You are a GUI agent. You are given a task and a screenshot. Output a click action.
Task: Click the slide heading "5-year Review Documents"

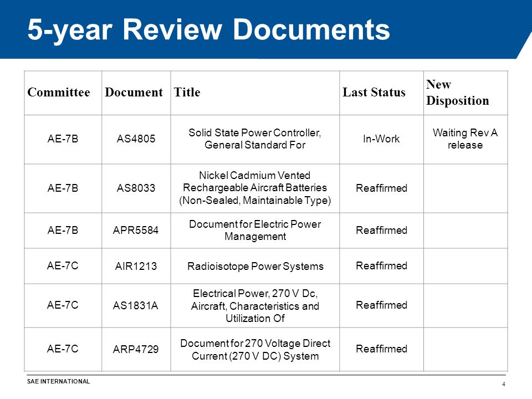coord(209,30)
